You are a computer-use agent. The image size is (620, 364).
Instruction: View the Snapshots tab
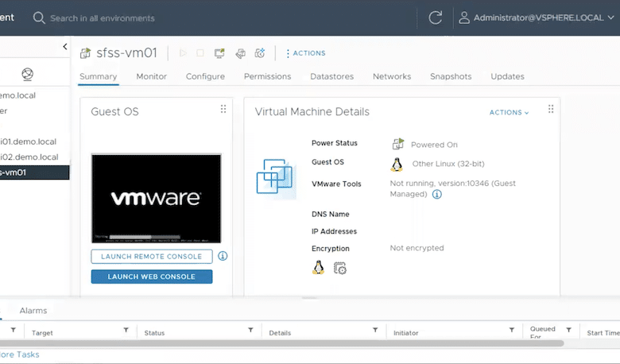(x=451, y=76)
